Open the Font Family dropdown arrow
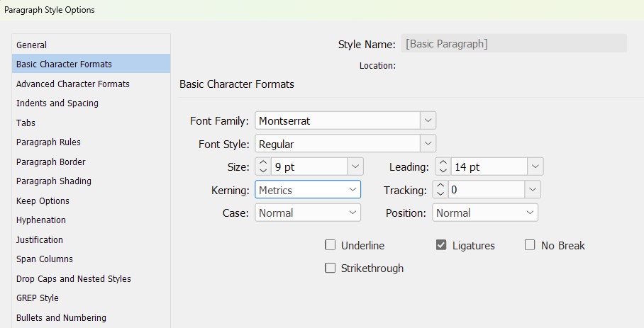 [428, 120]
